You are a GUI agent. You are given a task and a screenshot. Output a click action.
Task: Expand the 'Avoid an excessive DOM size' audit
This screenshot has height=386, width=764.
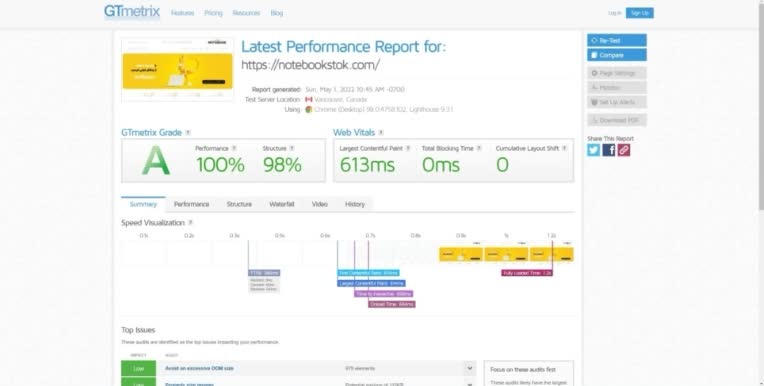tap(470, 368)
